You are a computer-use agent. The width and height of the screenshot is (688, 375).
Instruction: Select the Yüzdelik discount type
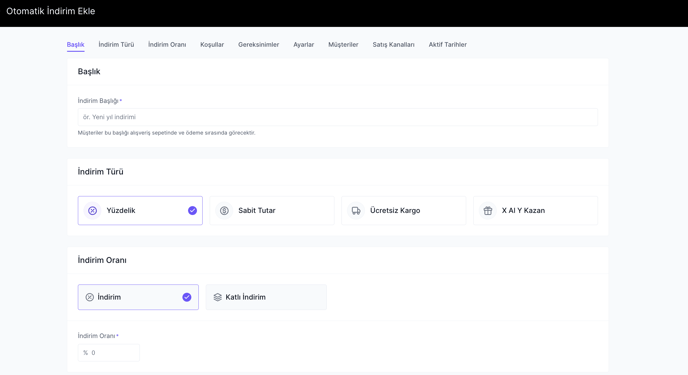(140, 211)
